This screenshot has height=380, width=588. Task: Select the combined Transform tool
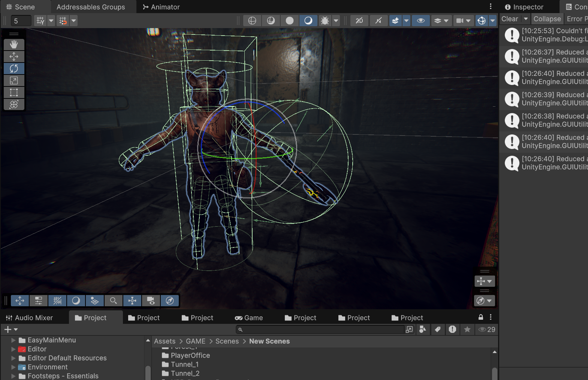(14, 104)
